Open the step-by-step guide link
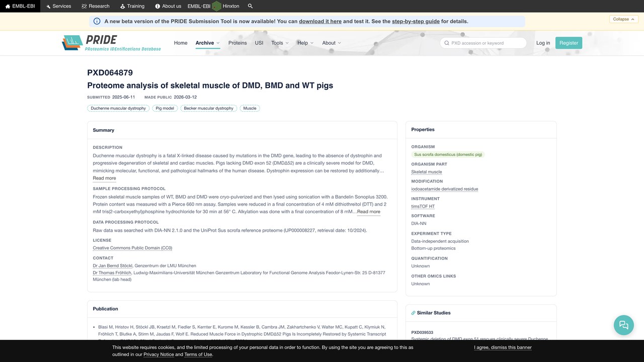644x362 pixels. click(x=416, y=21)
